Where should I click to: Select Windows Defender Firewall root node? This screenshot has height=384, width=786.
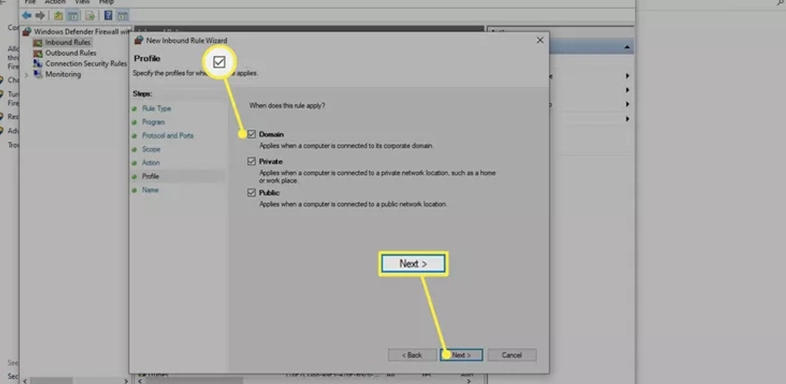77,32
